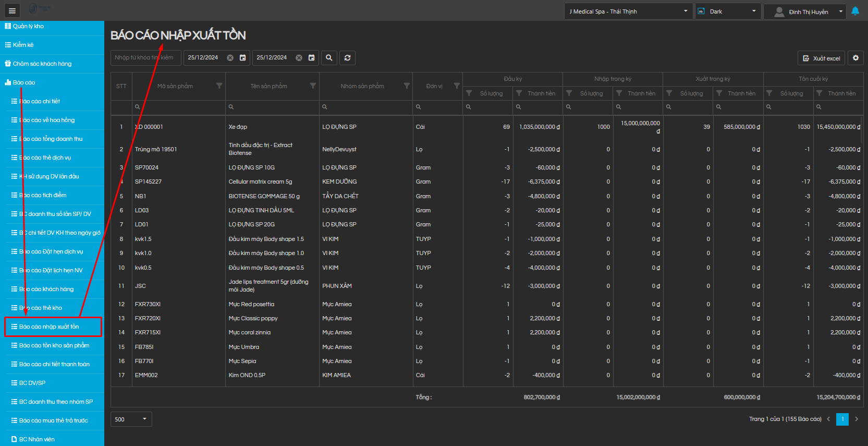Go to page 1 in pagination
Viewport: 868px width, 446px height.
coord(842,419)
